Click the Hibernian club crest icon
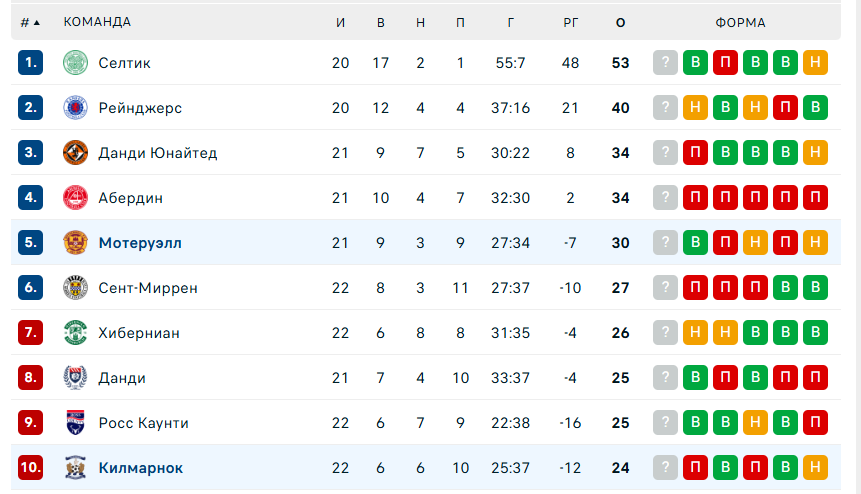 [x=76, y=333]
